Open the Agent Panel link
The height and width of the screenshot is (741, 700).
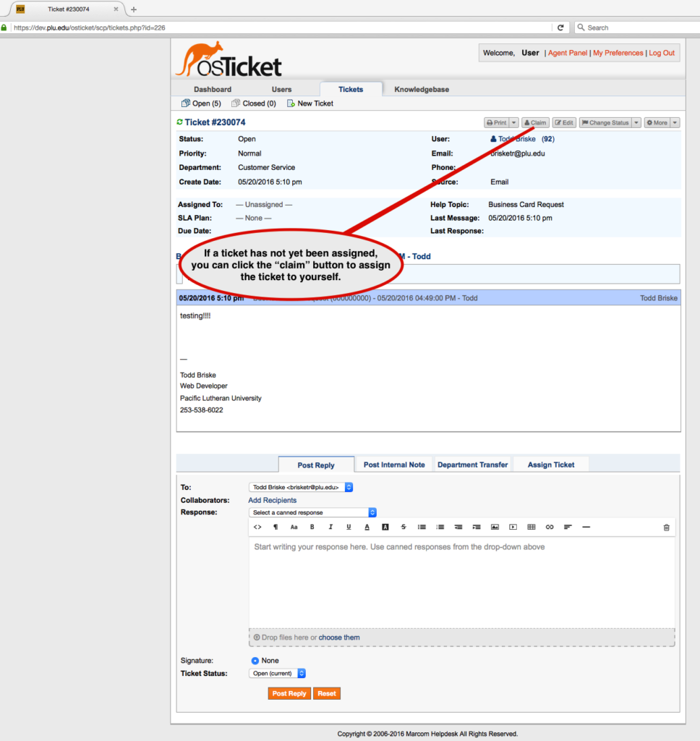tap(568, 53)
